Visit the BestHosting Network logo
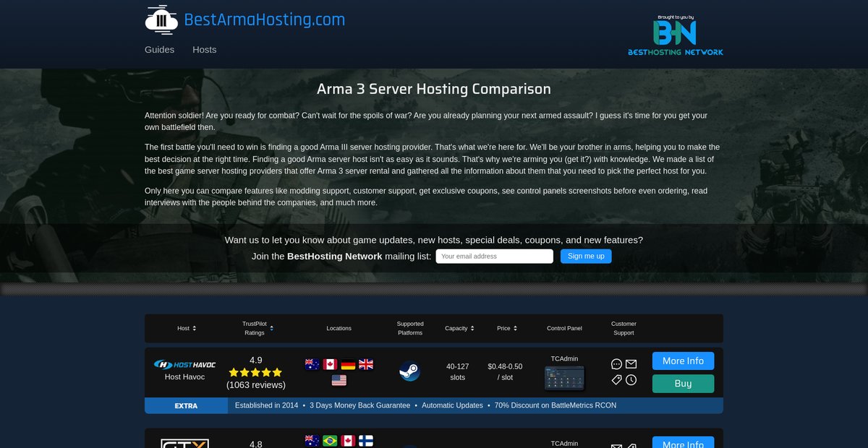 click(675, 35)
